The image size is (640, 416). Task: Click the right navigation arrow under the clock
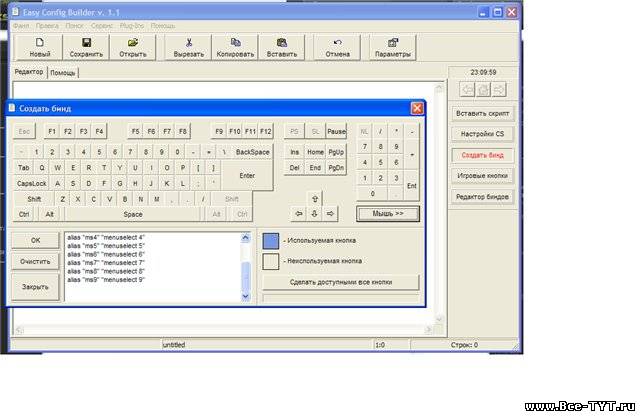(499, 89)
